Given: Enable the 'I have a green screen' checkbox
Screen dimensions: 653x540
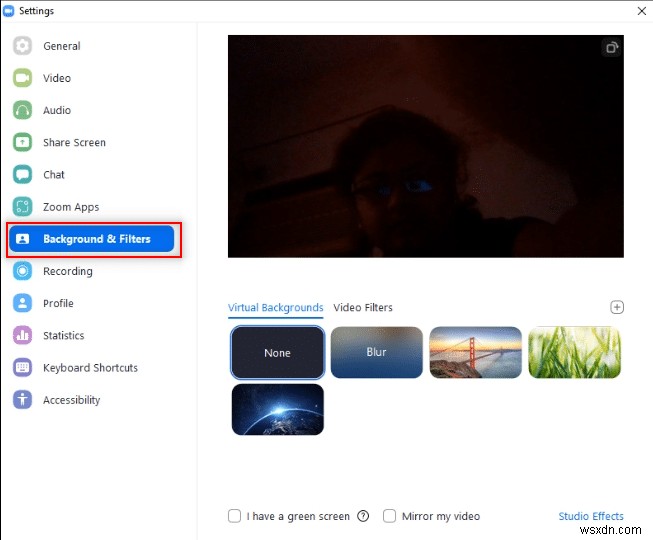Looking at the screenshot, I should point(234,516).
